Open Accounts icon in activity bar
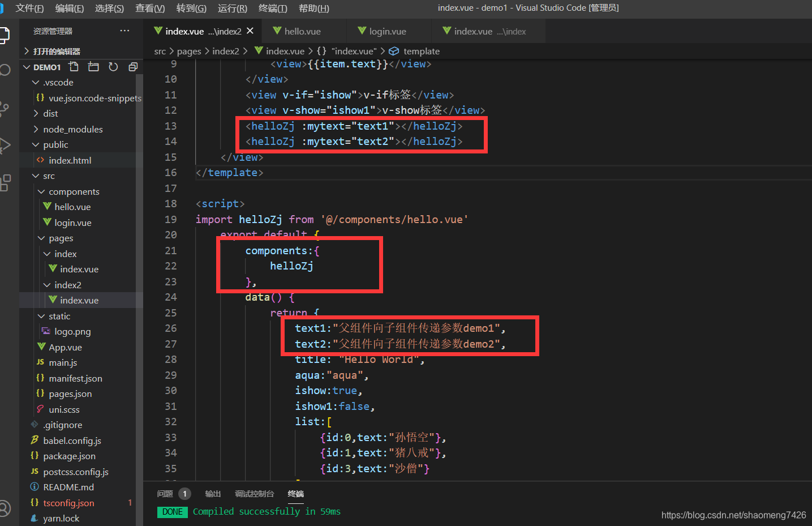 coord(5,508)
